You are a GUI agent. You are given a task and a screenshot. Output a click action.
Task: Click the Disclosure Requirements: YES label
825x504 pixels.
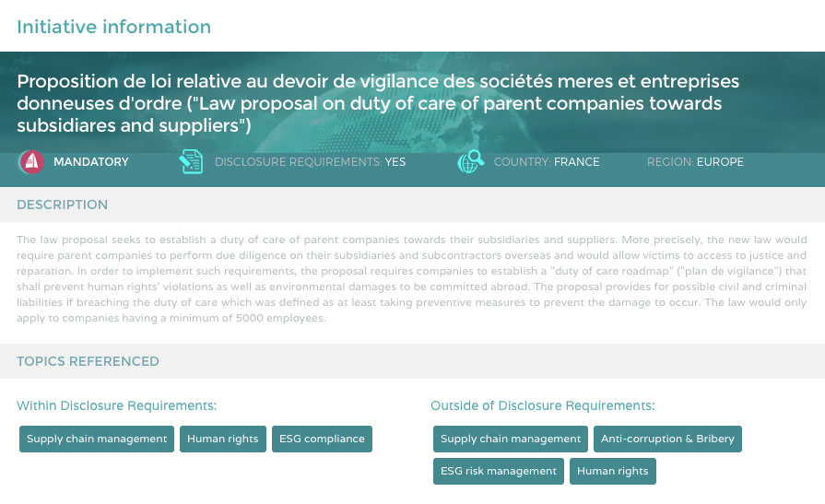(x=310, y=162)
